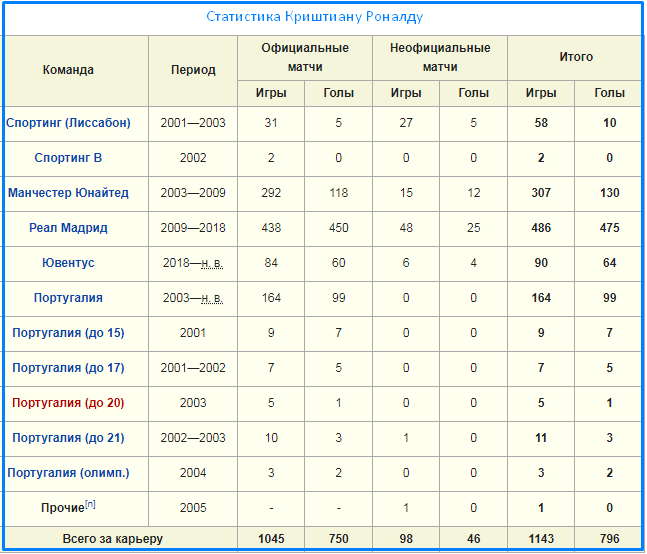The image size is (647, 554).
Task: Select the career total 46 unofficial goals
Action: (x=474, y=539)
